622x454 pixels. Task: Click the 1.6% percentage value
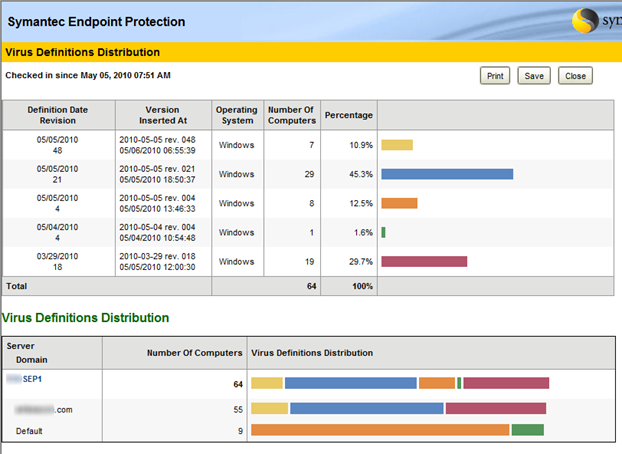pyautogui.click(x=363, y=233)
